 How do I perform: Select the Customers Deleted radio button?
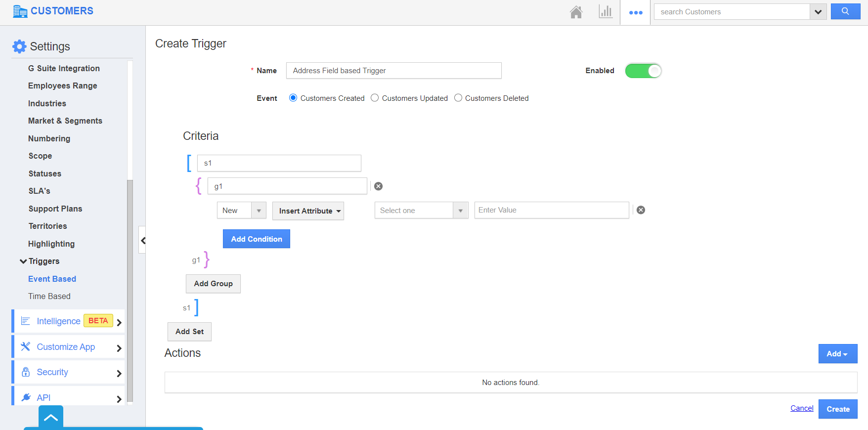pyautogui.click(x=458, y=98)
